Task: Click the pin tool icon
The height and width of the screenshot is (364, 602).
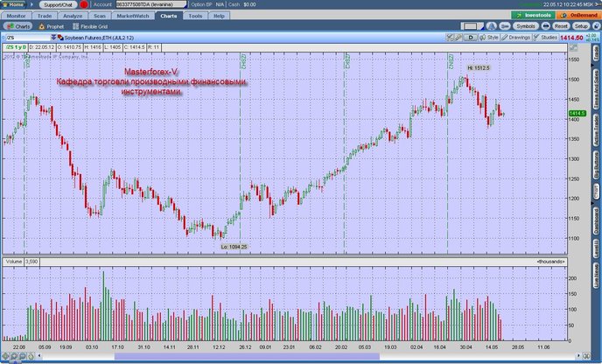Action: (458, 38)
